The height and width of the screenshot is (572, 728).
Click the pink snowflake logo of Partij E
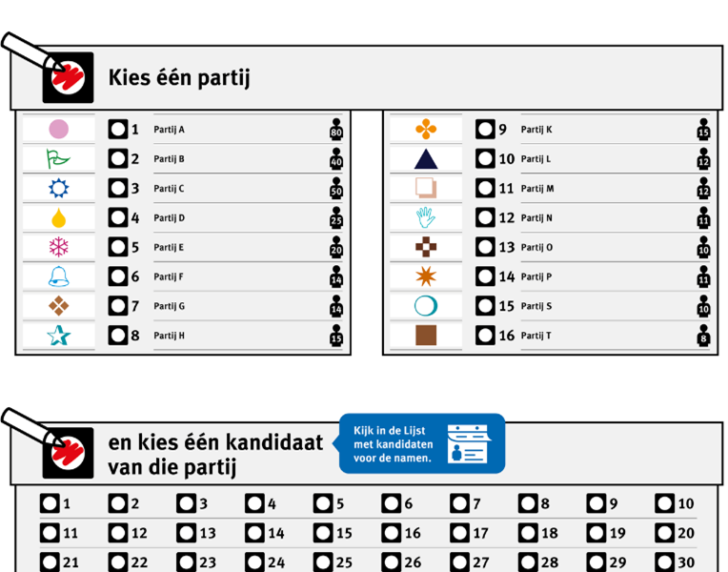(x=58, y=248)
